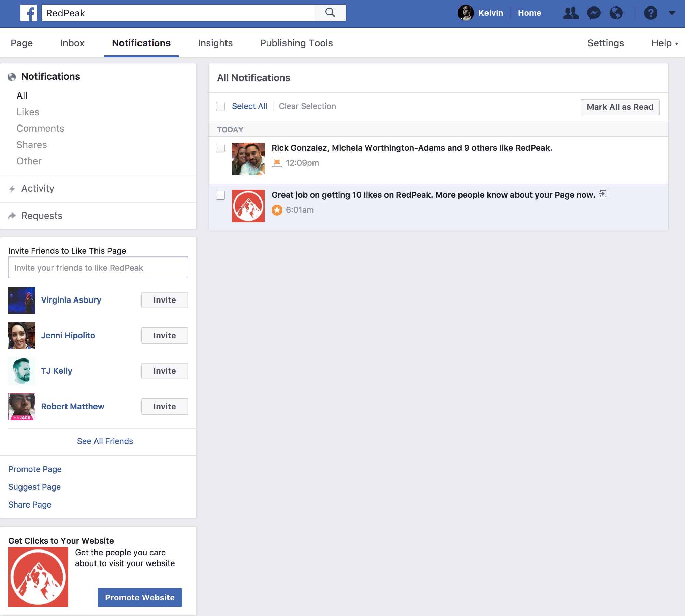Toggle the Select All checkbox
Viewport: 685px width, 616px height.
pyautogui.click(x=220, y=106)
